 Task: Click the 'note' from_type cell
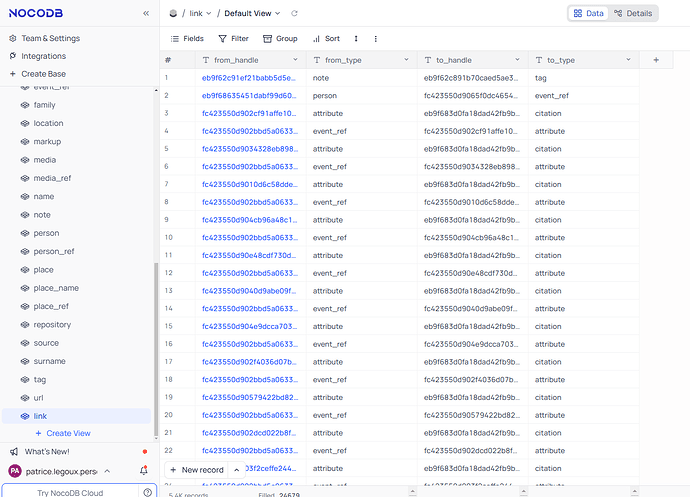[x=362, y=78]
